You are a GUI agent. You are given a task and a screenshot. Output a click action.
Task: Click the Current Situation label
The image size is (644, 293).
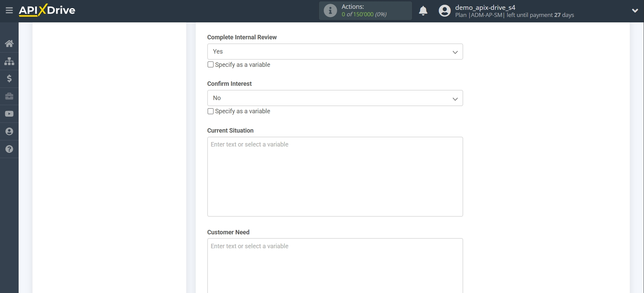point(230,131)
